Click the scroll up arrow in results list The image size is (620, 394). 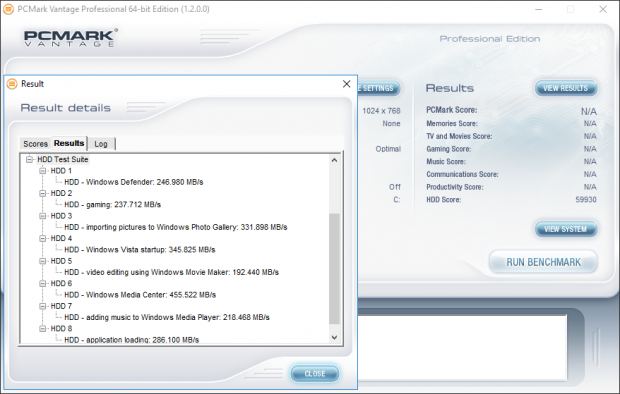[x=335, y=160]
